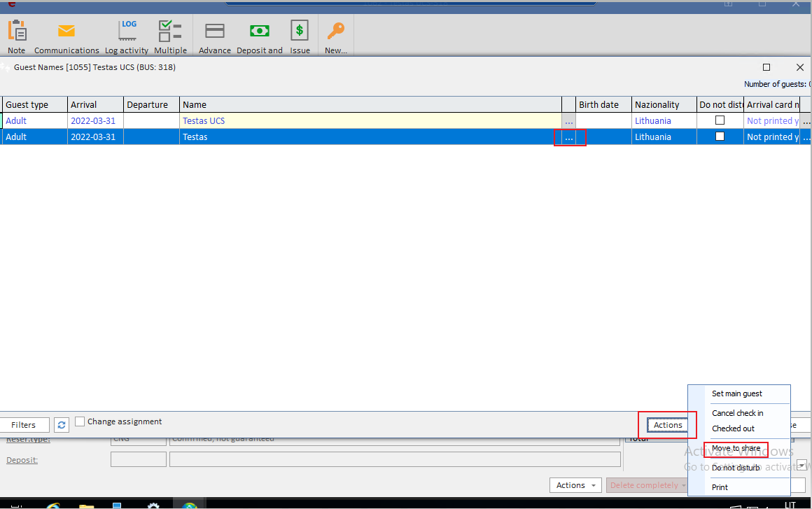This screenshot has height=509, width=812.
Task: Click the Do not disturb column header
Action: click(720, 104)
